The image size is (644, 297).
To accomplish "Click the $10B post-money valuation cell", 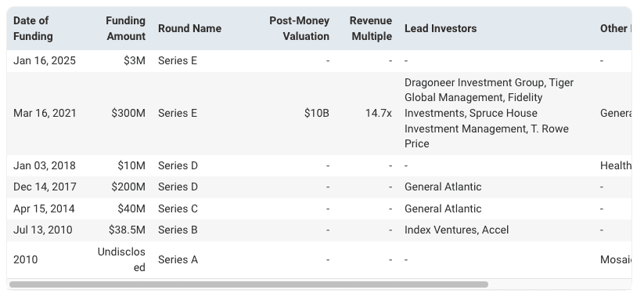I will 317,113.
